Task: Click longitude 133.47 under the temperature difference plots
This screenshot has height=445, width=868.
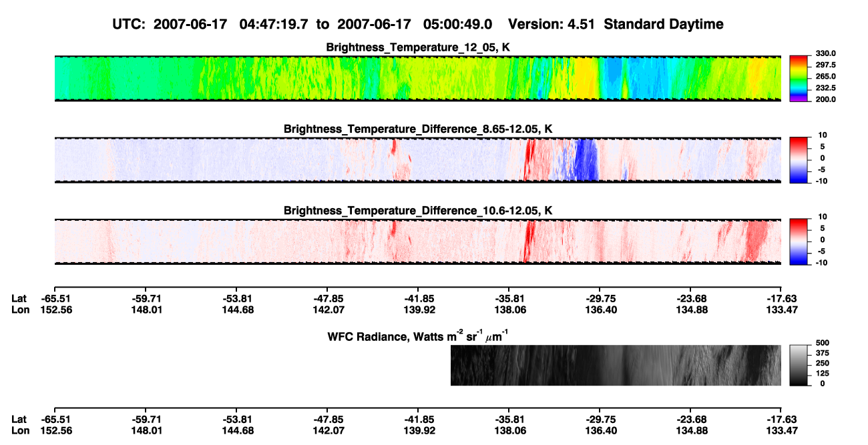Action: [x=782, y=310]
